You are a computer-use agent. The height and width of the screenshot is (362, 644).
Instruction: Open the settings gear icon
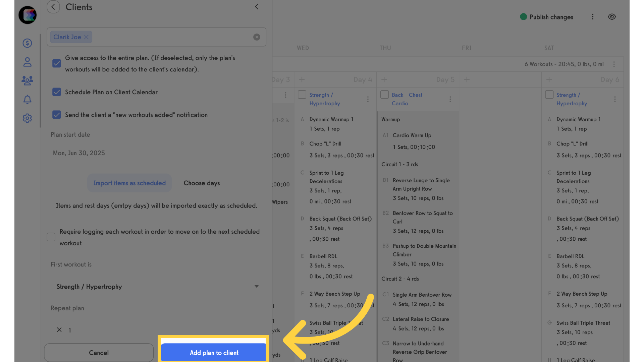27,118
